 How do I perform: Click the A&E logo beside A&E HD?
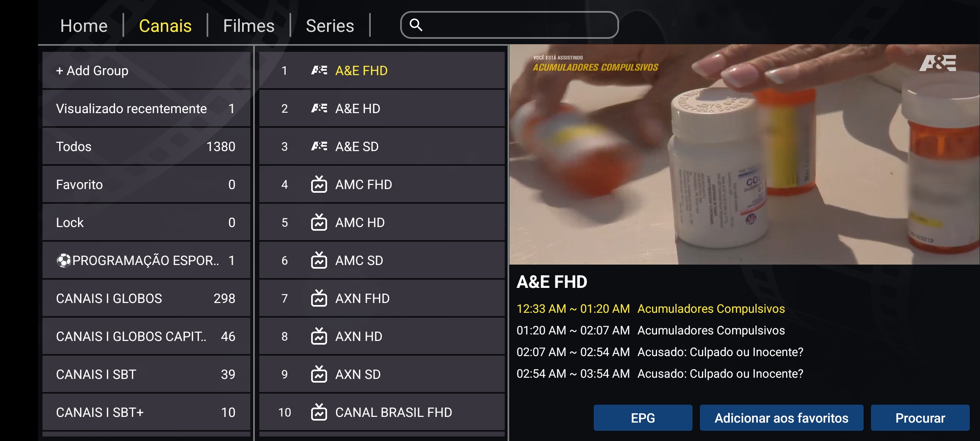tap(319, 108)
